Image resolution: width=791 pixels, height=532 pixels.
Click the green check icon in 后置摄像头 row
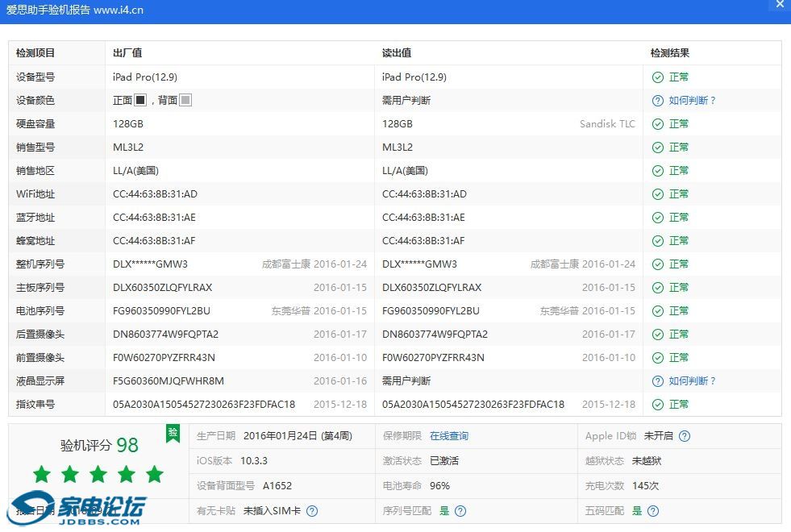[658, 335]
